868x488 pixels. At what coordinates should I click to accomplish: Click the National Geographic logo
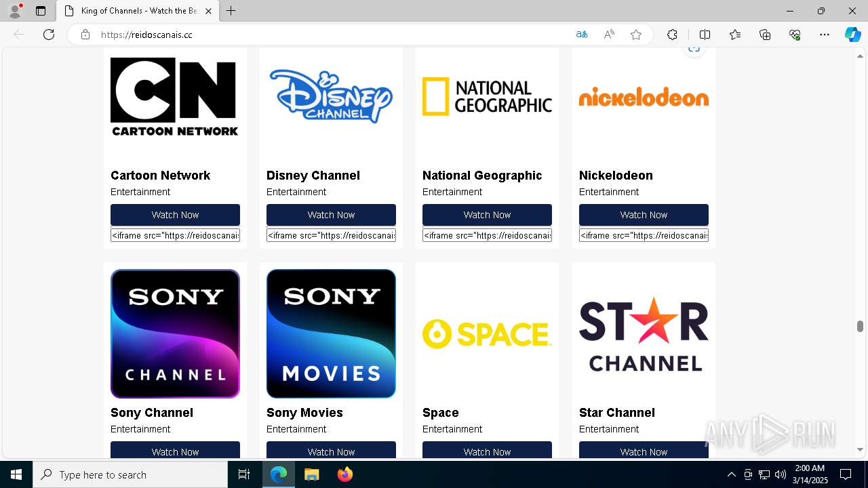(x=487, y=96)
